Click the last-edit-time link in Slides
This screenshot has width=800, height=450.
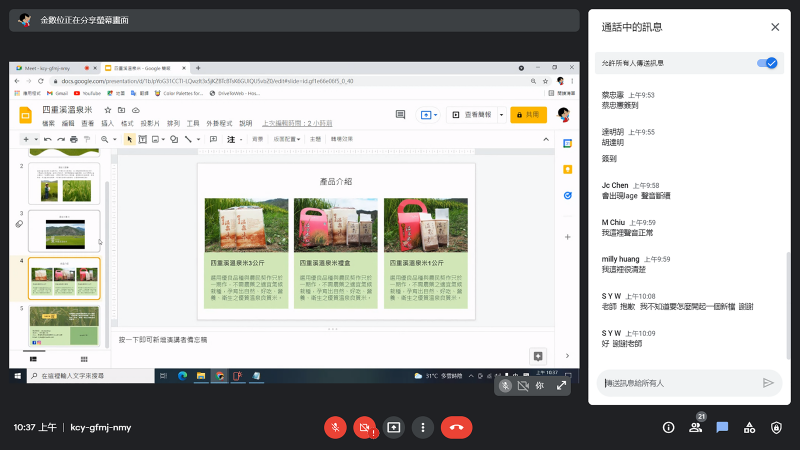point(297,123)
